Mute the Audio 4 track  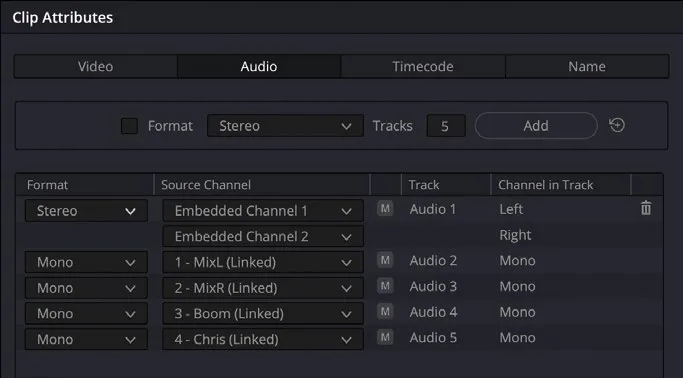(385, 312)
